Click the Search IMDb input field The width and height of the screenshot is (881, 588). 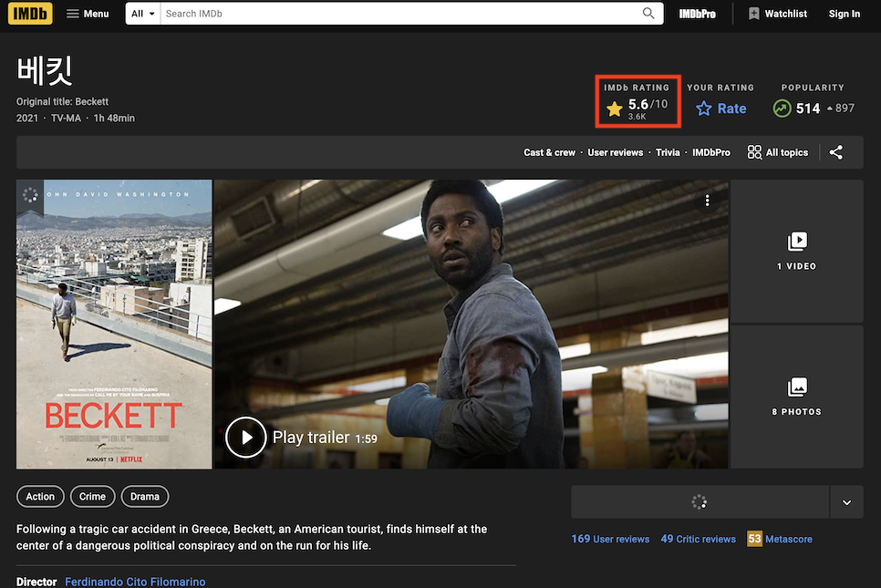[400, 14]
